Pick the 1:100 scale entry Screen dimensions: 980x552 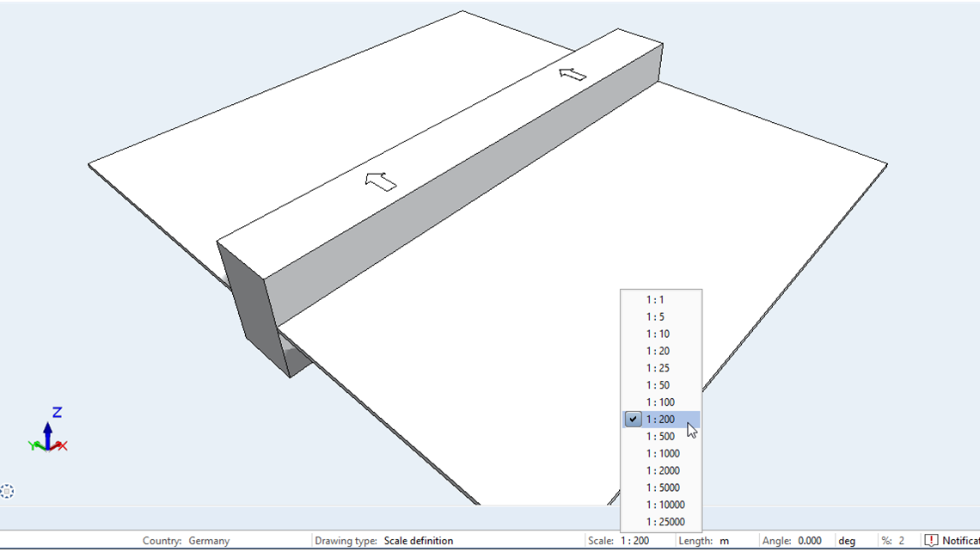point(660,402)
